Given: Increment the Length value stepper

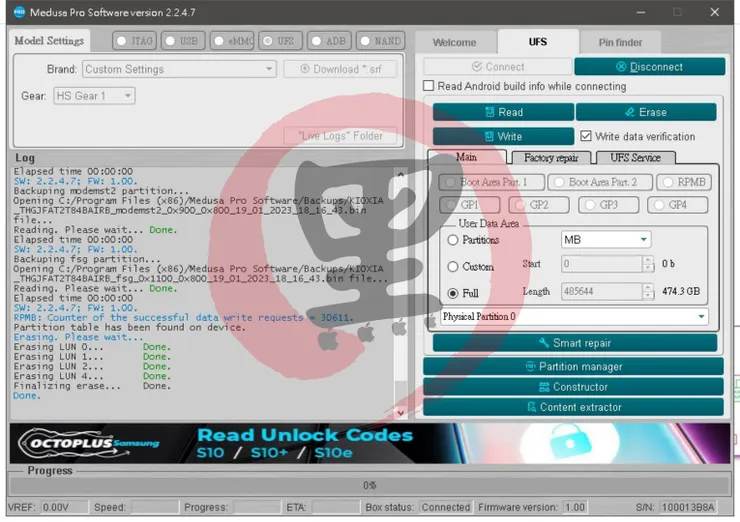Looking at the screenshot, I should click(648, 287).
